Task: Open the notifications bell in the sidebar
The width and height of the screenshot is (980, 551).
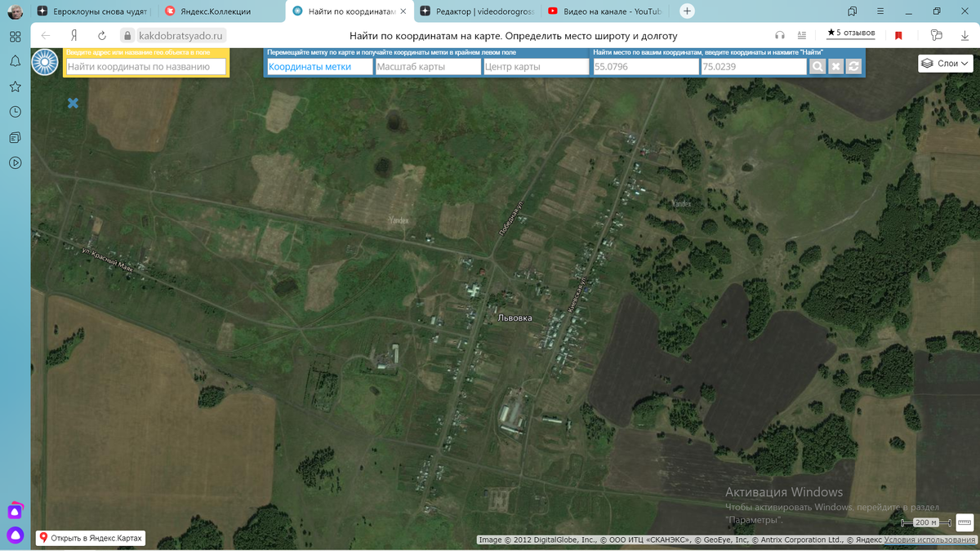Action: [15, 62]
